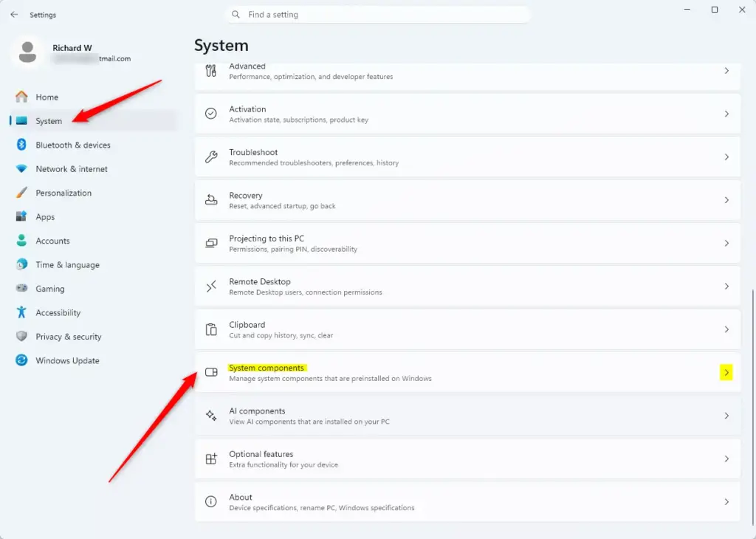Focus the Find a setting search box

click(x=378, y=15)
